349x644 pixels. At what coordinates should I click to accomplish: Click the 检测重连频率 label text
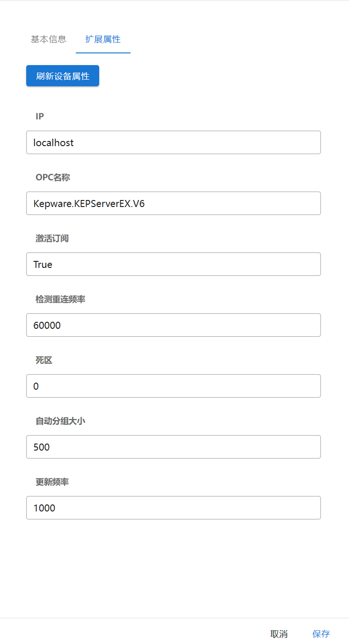[60, 299]
